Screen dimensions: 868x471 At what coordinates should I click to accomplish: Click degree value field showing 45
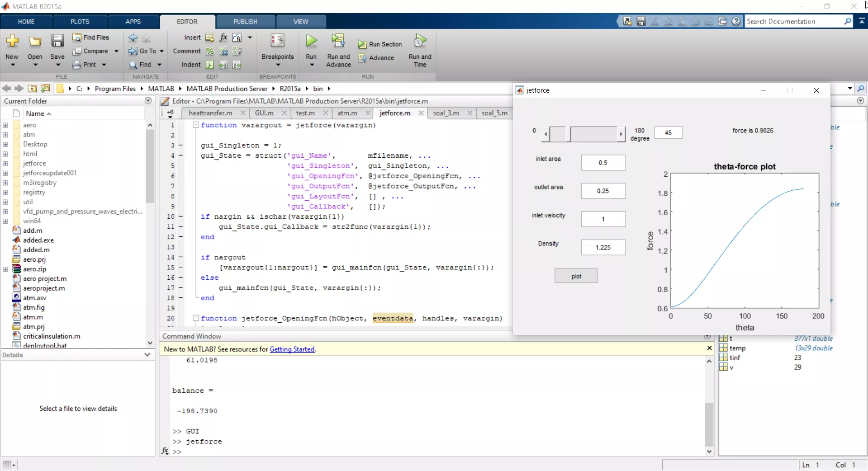[x=668, y=133]
